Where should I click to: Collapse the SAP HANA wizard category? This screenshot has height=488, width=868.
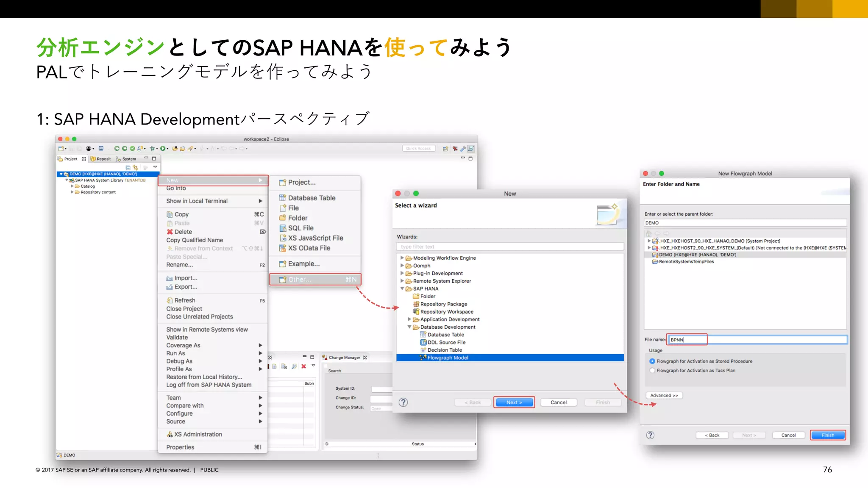[x=402, y=288]
